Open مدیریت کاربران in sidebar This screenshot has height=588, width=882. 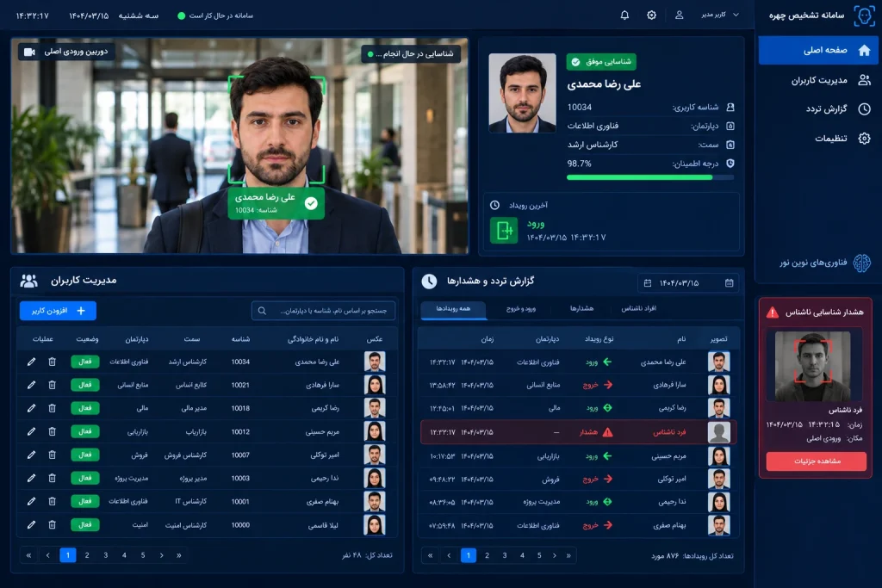click(818, 80)
